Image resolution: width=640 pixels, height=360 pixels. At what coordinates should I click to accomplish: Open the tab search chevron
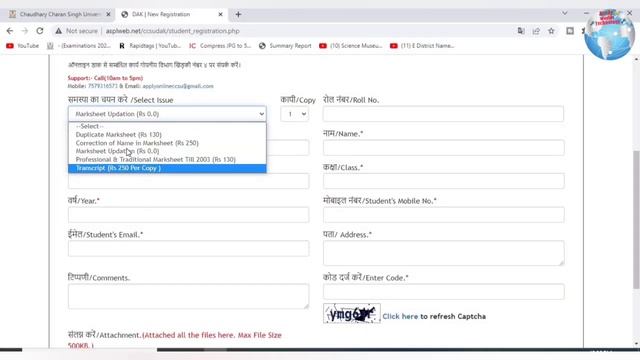[564, 13]
